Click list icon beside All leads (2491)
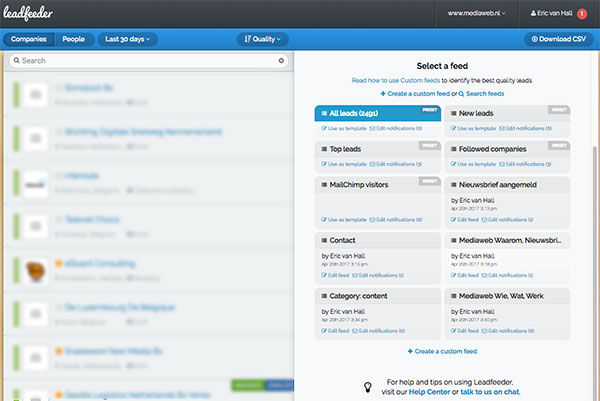The width and height of the screenshot is (600, 401). click(x=324, y=113)
